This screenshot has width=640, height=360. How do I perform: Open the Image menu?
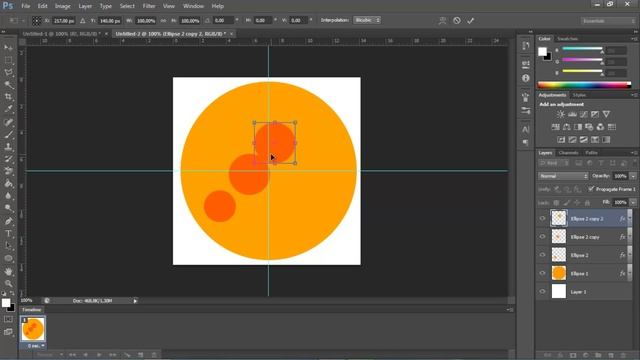click(x=62, y=6)
